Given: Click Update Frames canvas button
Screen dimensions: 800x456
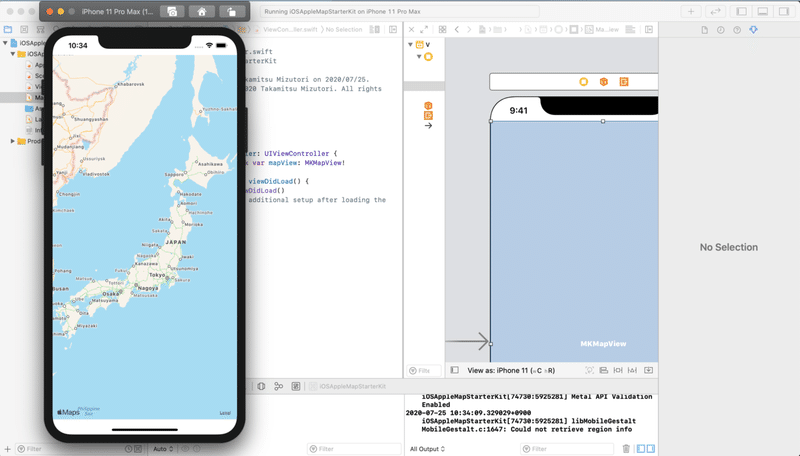Looking at the screenshot, I should tap(589, 370).
